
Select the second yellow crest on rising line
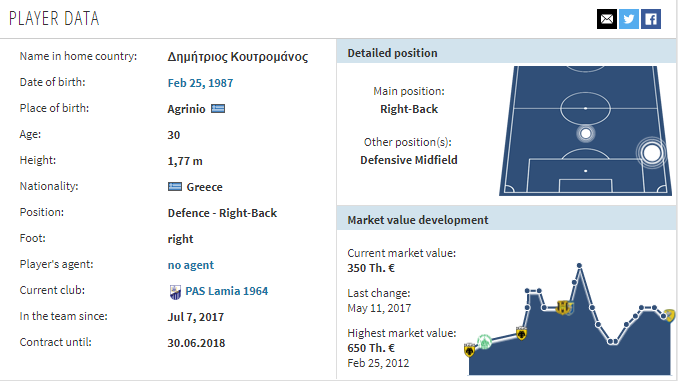[521, 333]
